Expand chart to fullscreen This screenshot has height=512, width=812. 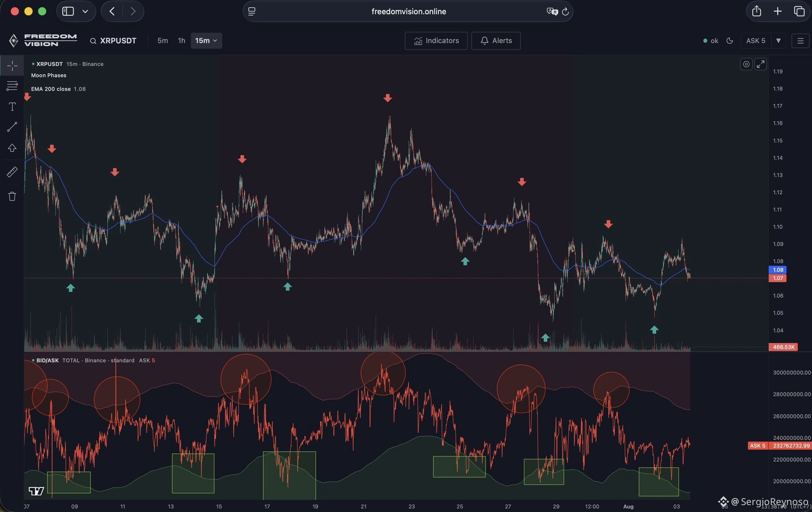(x=760, y=64)
